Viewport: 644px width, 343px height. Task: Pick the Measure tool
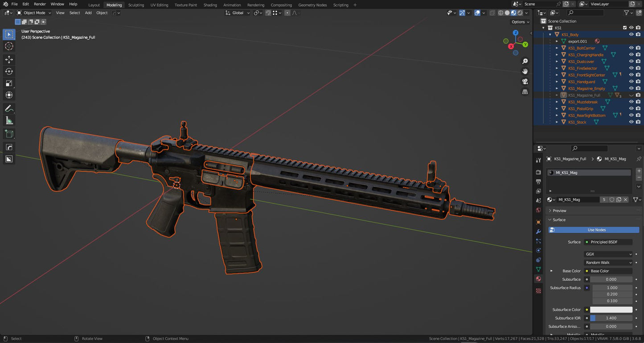[9, 120]
